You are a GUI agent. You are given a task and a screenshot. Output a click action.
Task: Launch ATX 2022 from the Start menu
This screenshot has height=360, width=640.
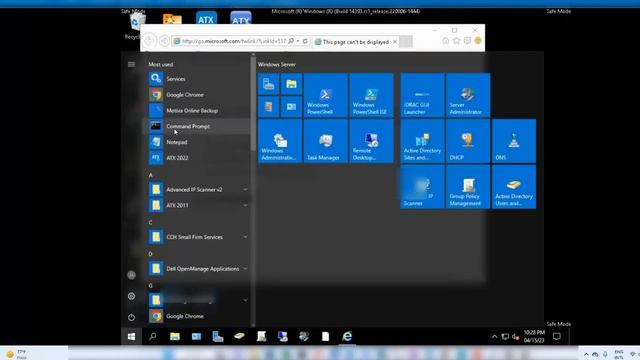(x=198, y=158)
